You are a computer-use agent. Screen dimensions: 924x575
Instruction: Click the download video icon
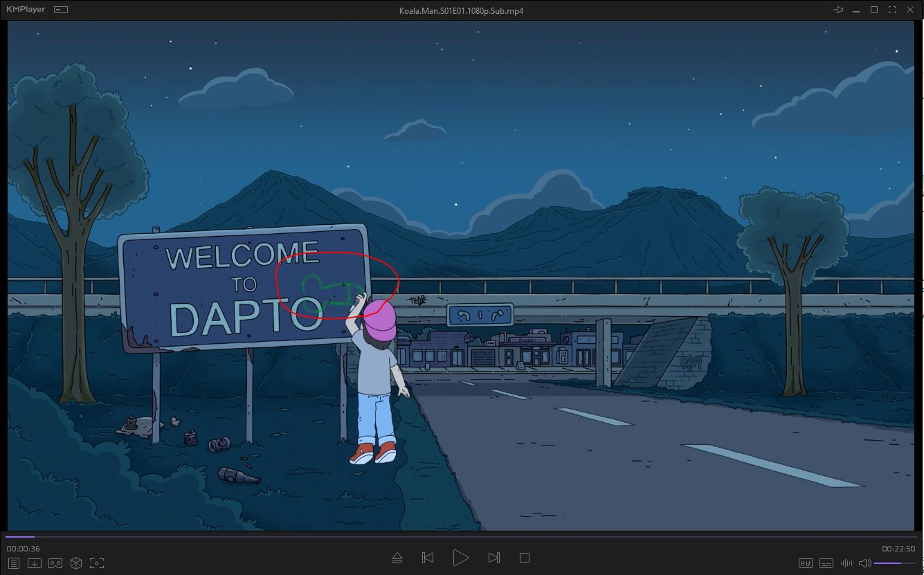[34, 563]
